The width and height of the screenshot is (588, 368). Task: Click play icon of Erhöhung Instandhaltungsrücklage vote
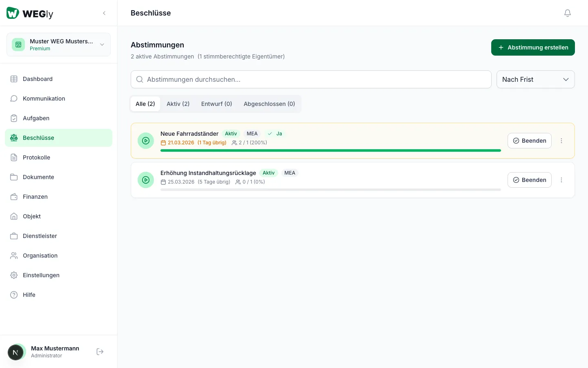pos(146,180)
